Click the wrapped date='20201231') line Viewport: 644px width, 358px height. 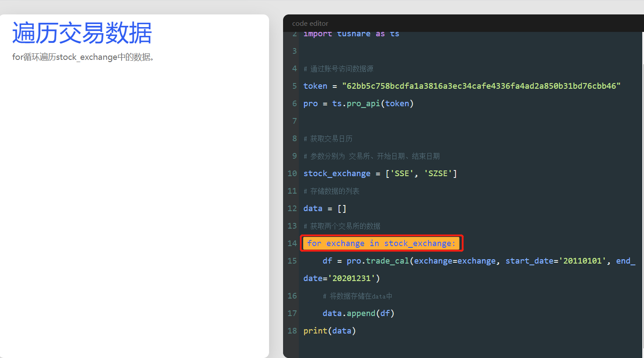pyautogui.click(x=342, y=278)
